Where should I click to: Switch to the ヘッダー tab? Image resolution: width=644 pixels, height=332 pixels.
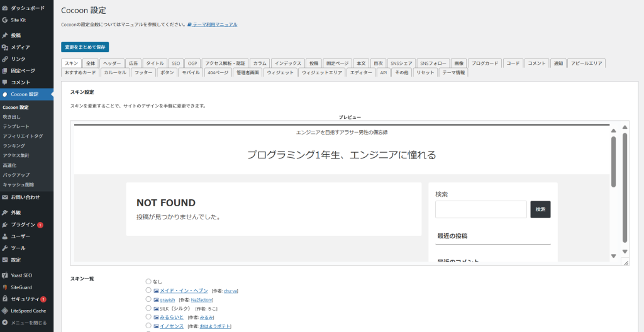point(112,64)
